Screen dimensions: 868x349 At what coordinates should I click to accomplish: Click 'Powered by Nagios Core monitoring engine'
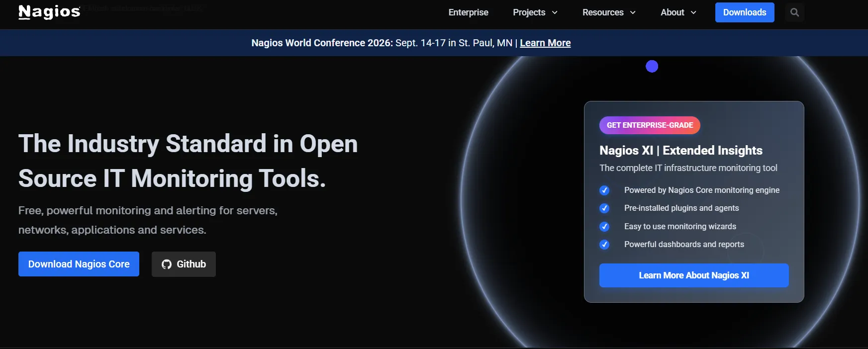click(x=702, y=190)
